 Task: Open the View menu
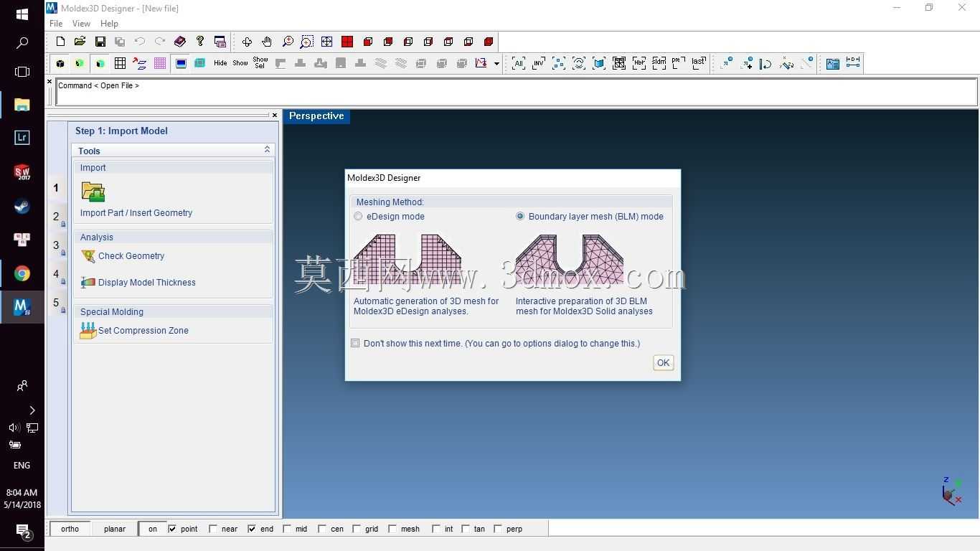[x=81, y=24]
